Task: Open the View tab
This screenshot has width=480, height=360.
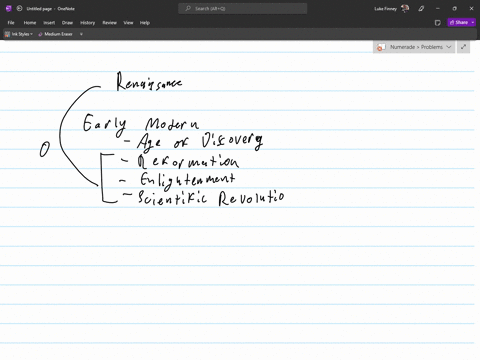Action: pyautogui.click(x=128, y=23)
